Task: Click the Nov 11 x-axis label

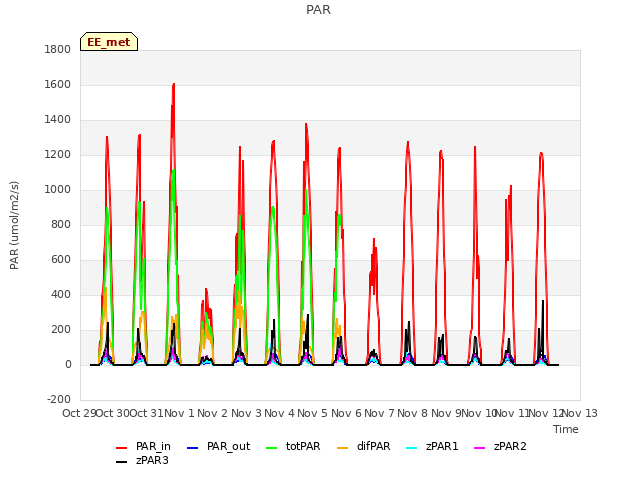Action: (x=513, y=413)
